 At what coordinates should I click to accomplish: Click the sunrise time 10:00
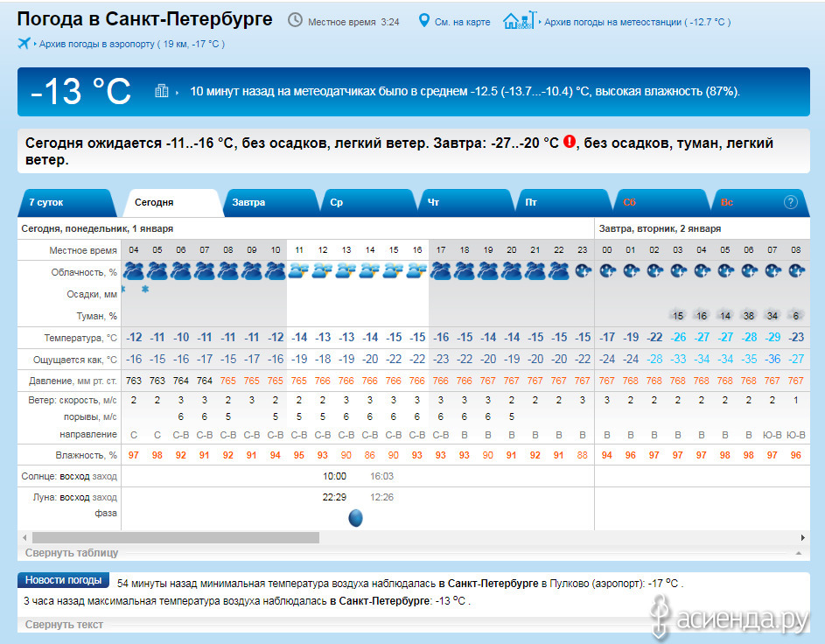click(334, 476)
